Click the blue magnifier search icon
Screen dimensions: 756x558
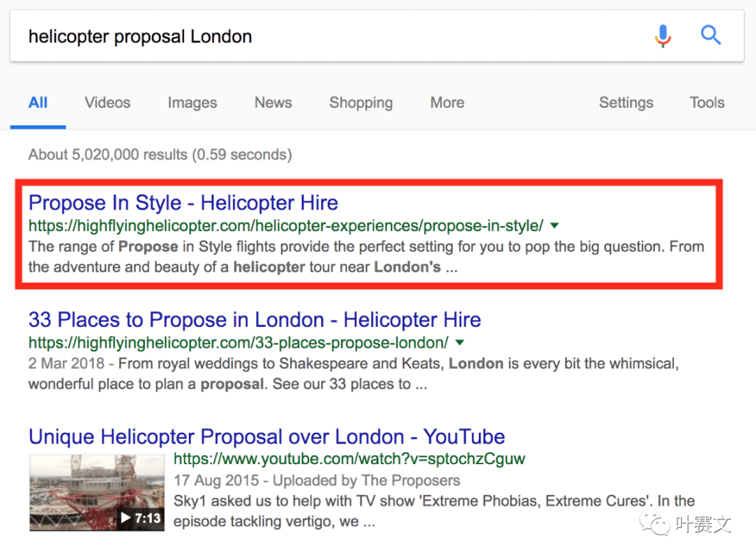pos(710,35)
